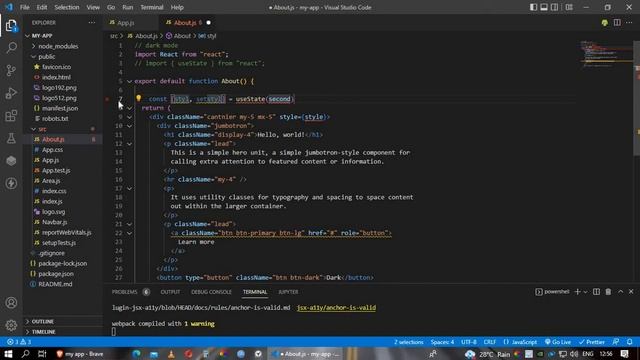Open the Run and Debug view
Image resolution: width=640 pixels, height=360 pixels.
point(11,93)
